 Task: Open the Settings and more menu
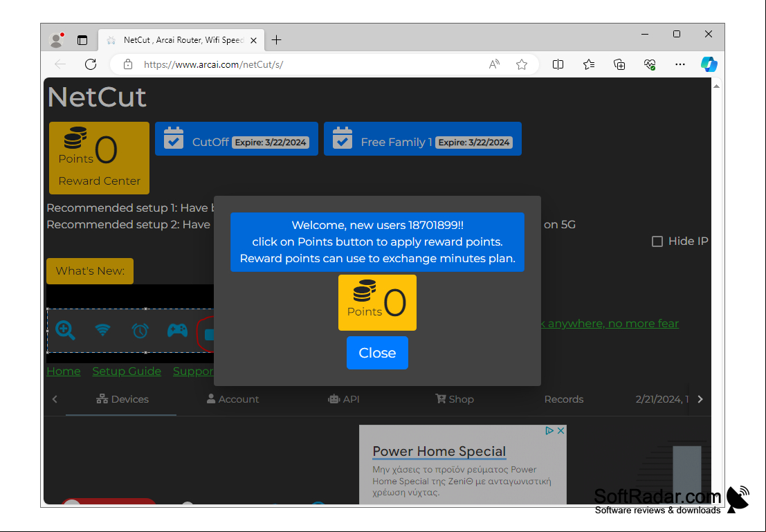pyautogui.click(x=680, y=64)
